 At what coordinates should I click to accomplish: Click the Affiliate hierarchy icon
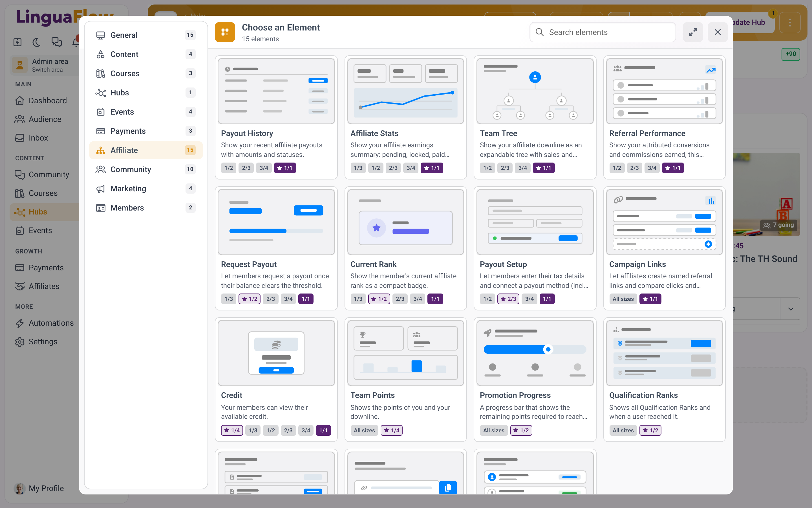[100, 150]
